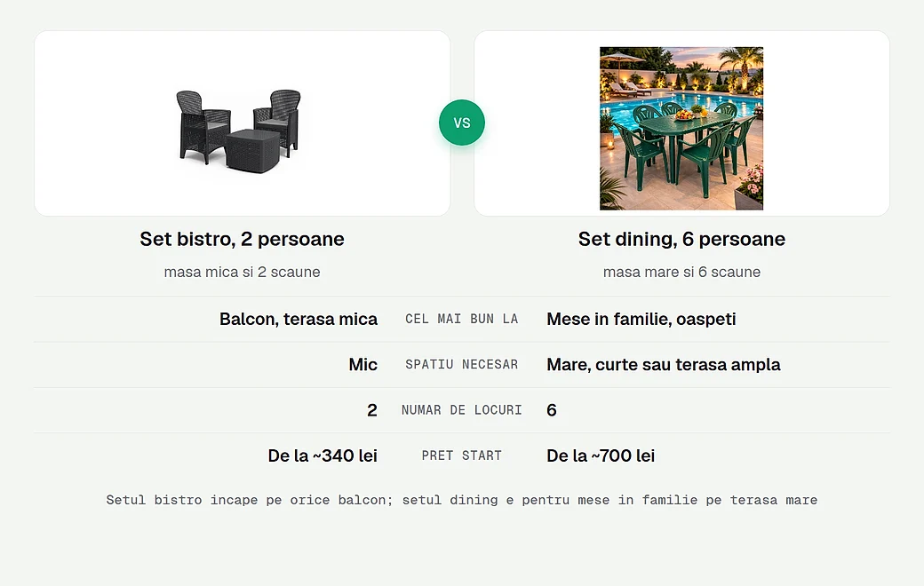This screenshot has height=586, width=924.
Task: Open the green dining set poolside photo
Action: pos(681,129)
